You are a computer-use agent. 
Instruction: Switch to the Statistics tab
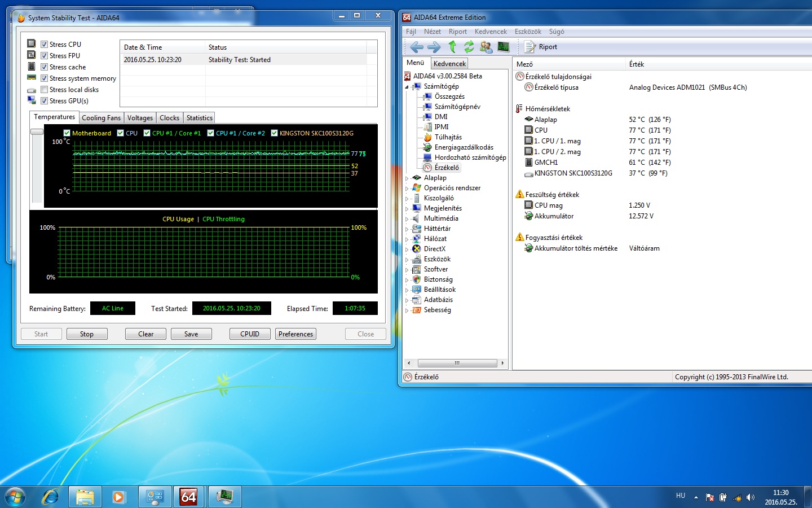point(200,118)
